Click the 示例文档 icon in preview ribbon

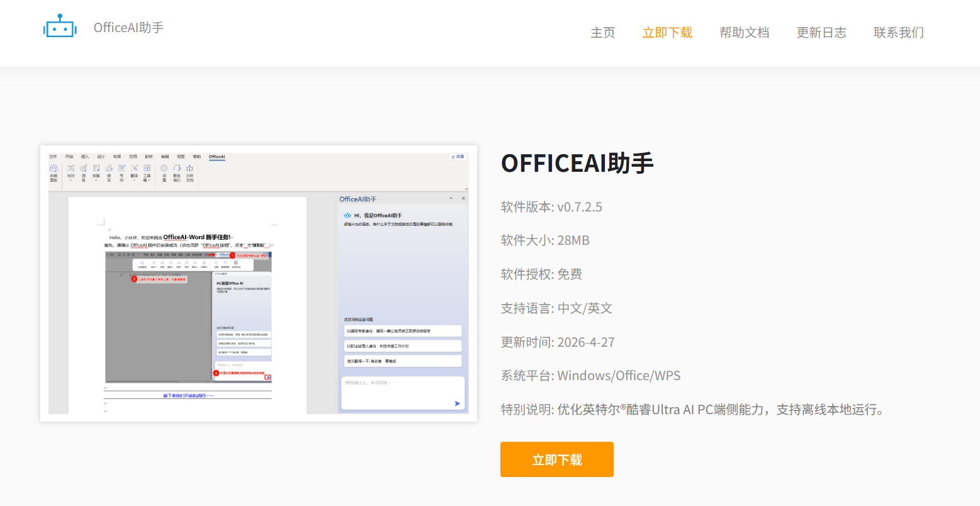click(x=189, y=168)
